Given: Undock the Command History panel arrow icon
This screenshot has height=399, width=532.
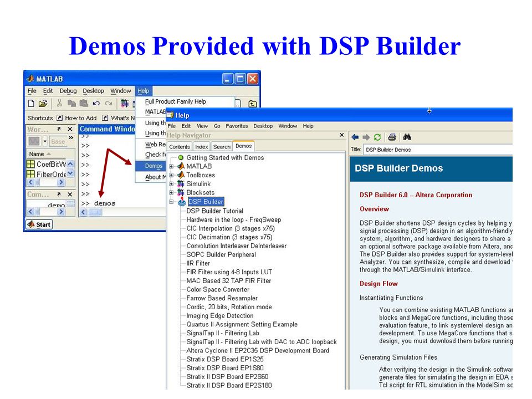Looking at the screenshot, I should pos(59,194).
